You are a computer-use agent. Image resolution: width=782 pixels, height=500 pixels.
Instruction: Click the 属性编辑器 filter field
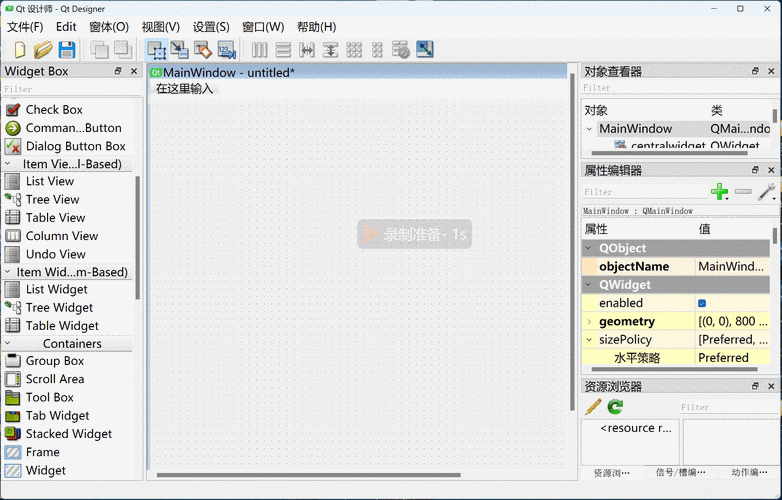click(644, 192)
